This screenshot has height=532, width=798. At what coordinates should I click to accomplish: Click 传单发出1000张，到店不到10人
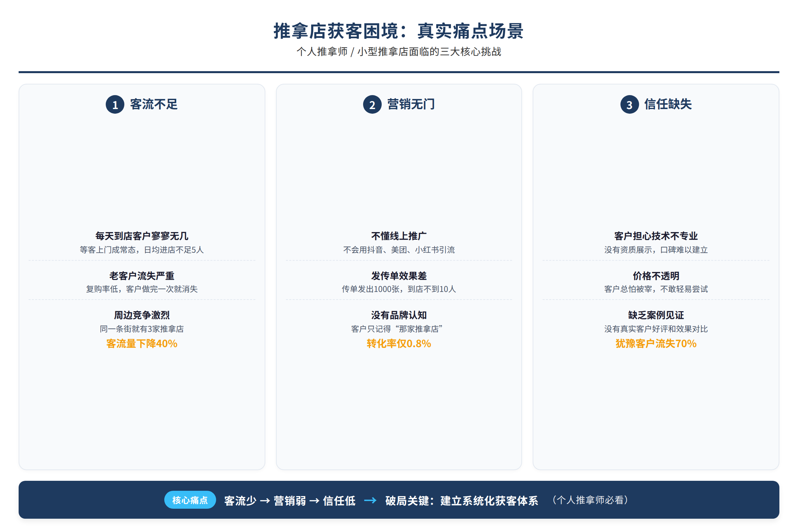(399, 289)
